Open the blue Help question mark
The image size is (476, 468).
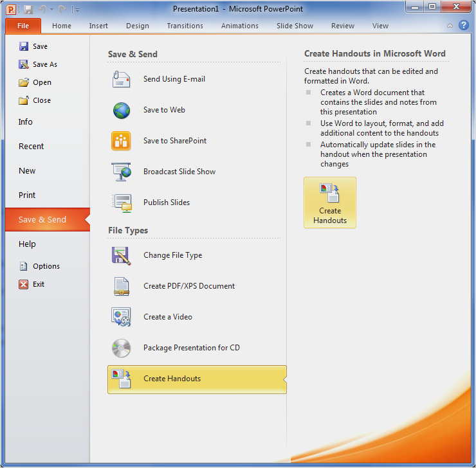[464, 25]
